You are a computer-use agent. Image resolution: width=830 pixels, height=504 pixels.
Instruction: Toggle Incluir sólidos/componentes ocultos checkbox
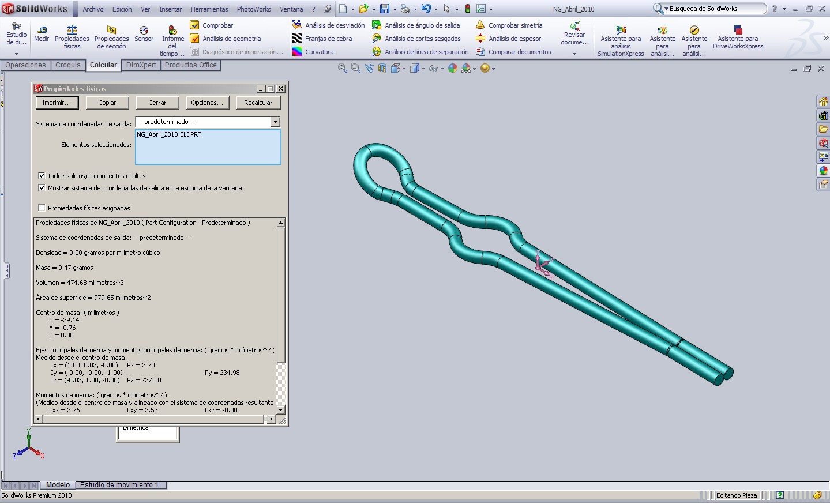click(42, 175)
